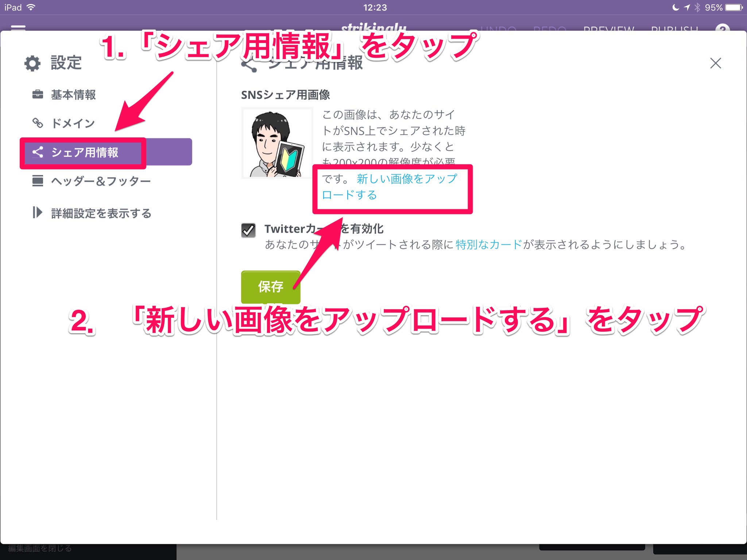Click the battery icon in status bar
Image resolution: width=747 pixels, height=560 pixels.
point(734,7)
